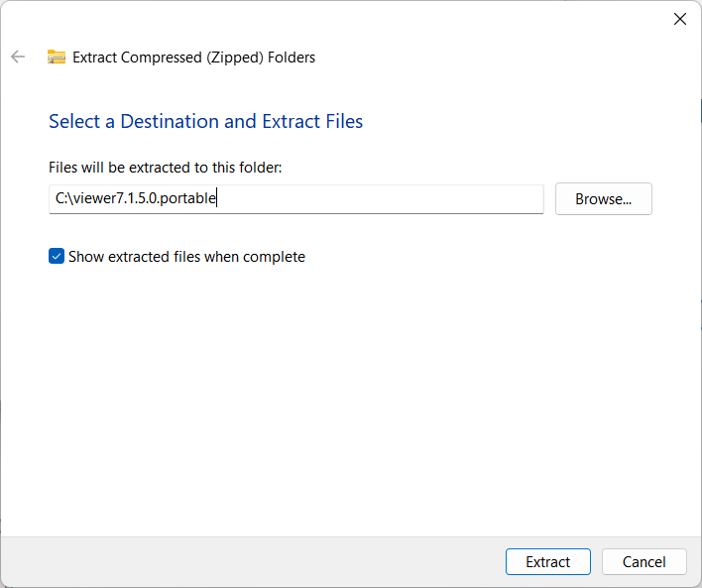The height and width of the screenshot is (588, 702).
Task: Click the empty white area below the checkbox
Action: click(x=347, y=397)
